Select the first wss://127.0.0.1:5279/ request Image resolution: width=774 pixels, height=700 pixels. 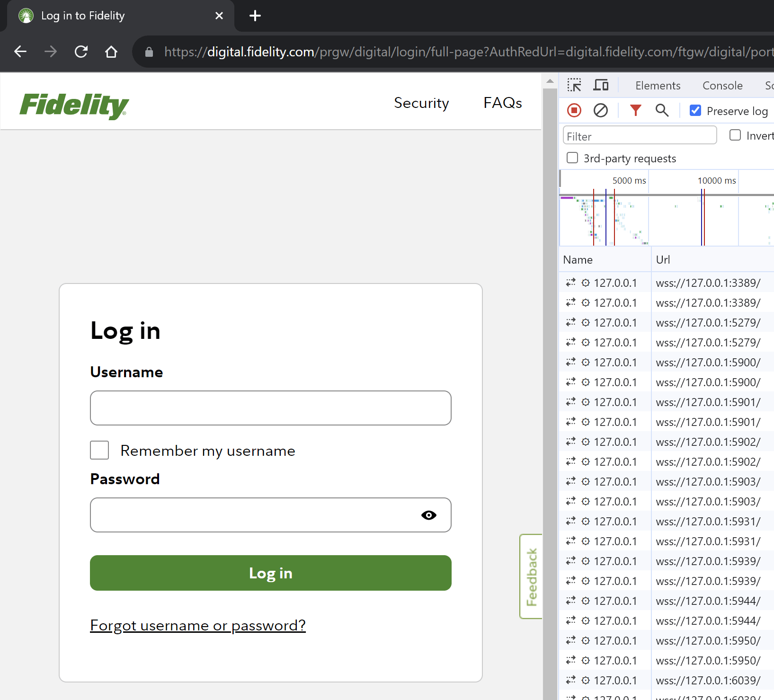click(667, 322)
